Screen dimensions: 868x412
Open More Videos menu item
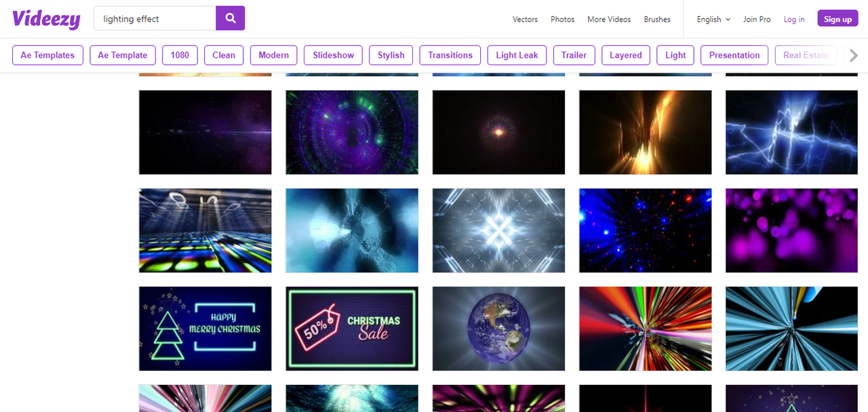click(609, 19)
